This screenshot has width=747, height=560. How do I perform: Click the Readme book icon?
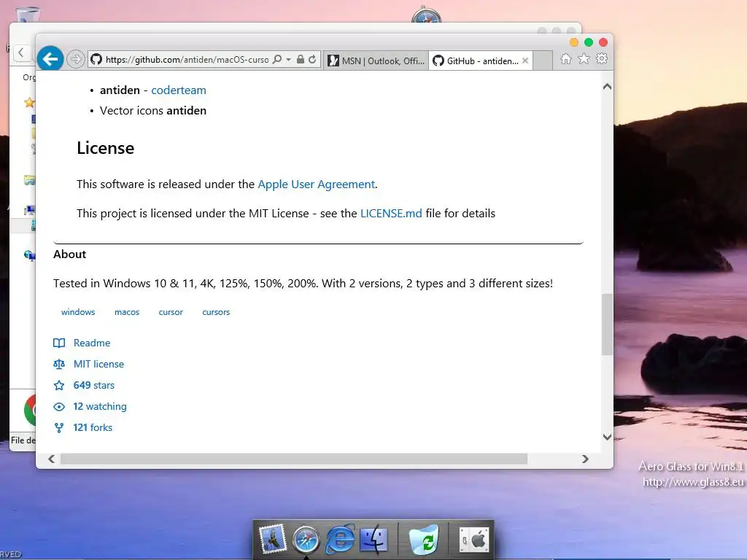(x=59, y=343)
